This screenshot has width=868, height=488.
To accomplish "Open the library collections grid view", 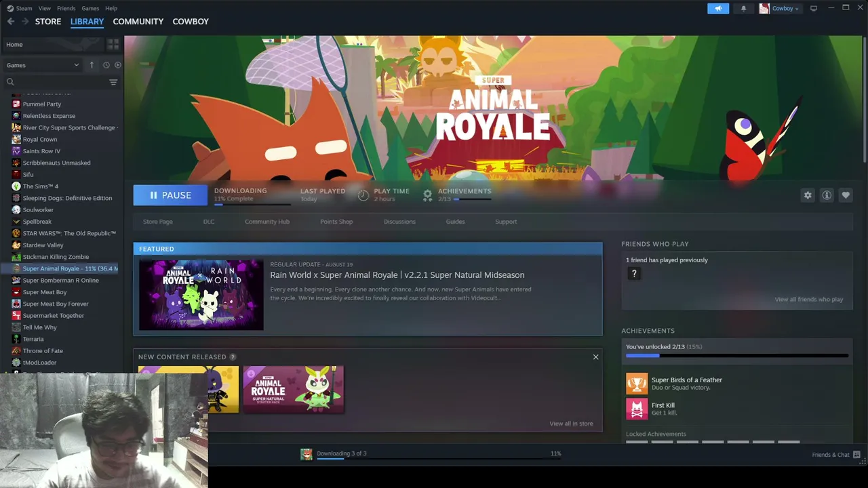I will pos(113,44).
